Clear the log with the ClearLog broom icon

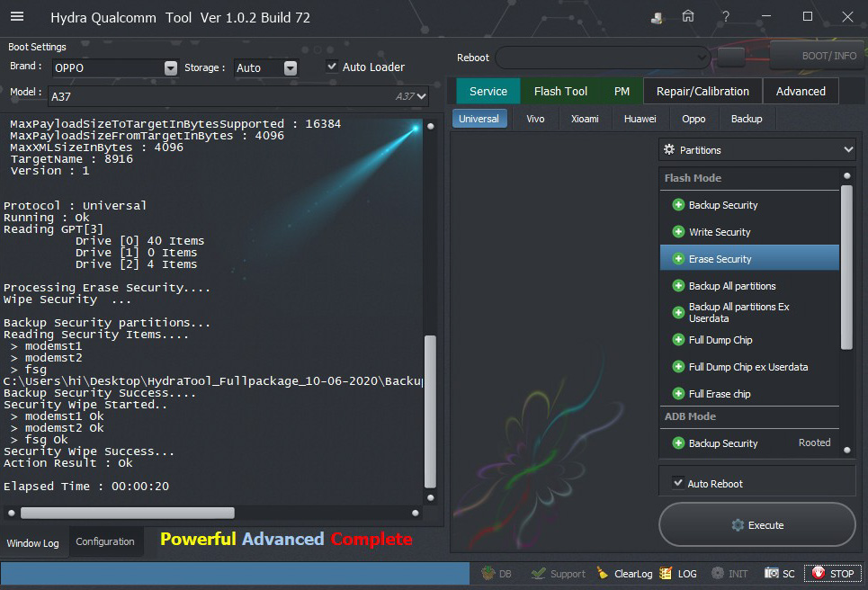[x=603, y=574]
